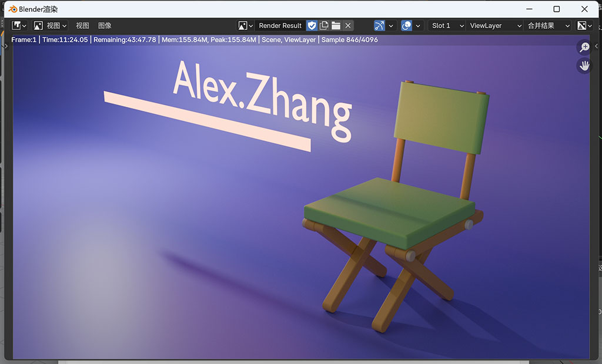602x364 pixels.
Task: Open the Slot 1 render slot dropdown
Action: click(x=447, y=26)
